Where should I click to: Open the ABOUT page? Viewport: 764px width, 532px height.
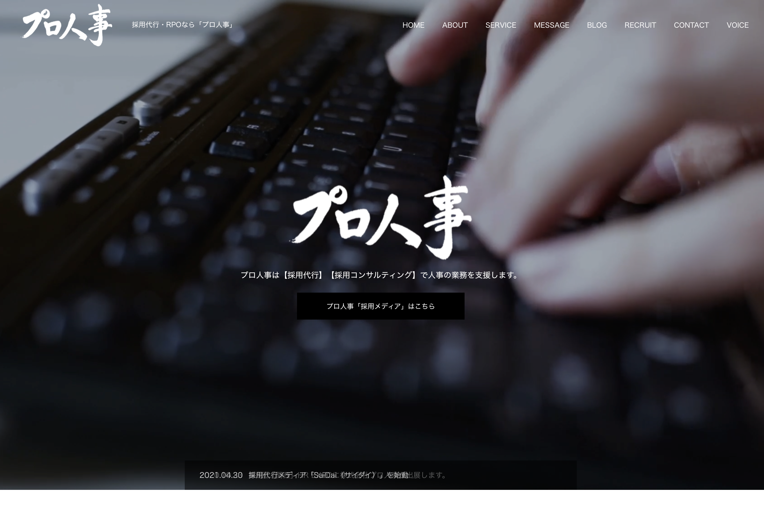[455, 24]
